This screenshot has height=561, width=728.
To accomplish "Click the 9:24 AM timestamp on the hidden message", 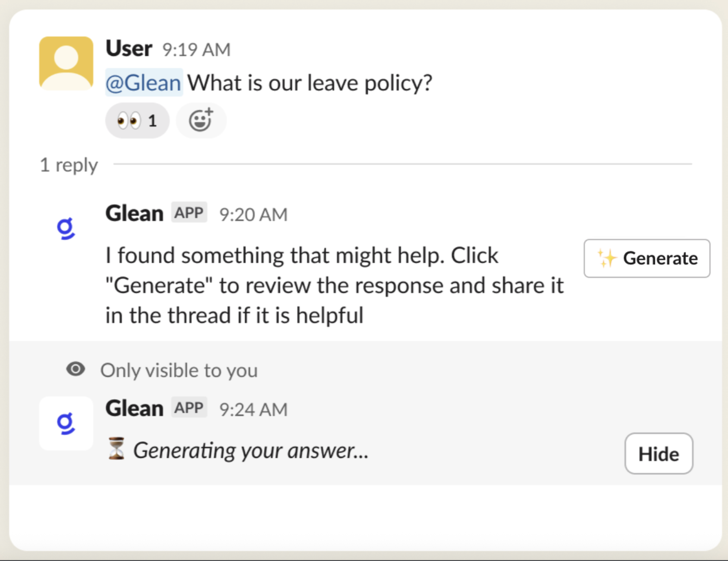I will (253, 409).
